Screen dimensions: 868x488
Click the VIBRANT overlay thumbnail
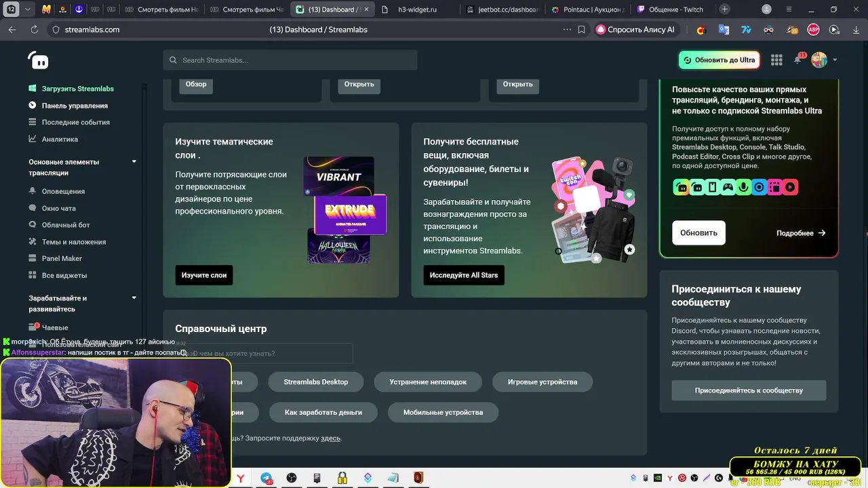coord(338,176)
